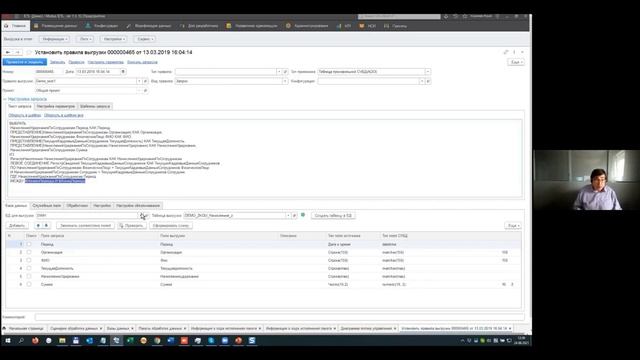This screenshot has height=360, width=640.
Task: Switch to the Настройки обезличивания tab
Action: [138, 206]
